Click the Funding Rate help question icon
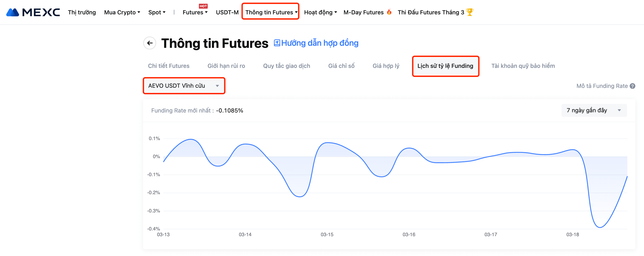644x256 pixels. tap(632, 86)
